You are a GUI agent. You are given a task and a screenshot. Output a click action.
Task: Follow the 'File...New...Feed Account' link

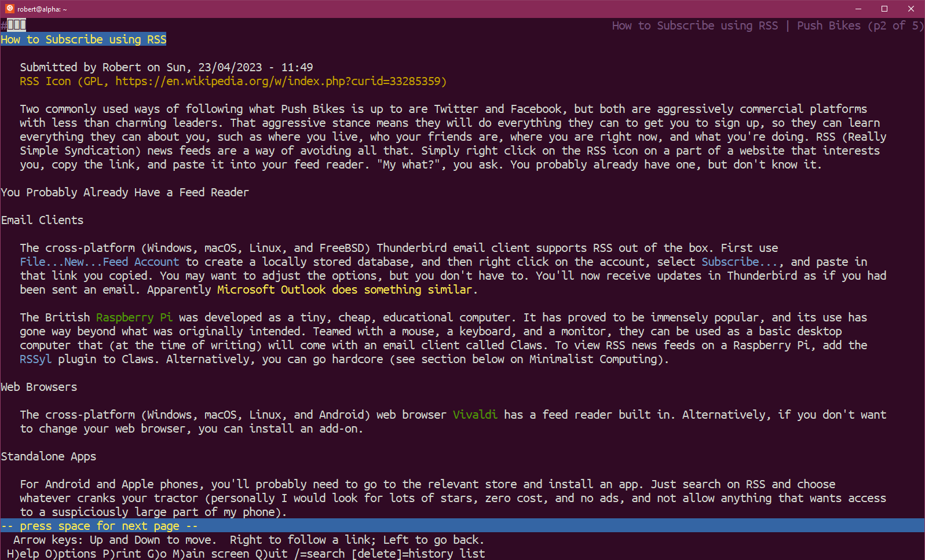coord(99,262)
